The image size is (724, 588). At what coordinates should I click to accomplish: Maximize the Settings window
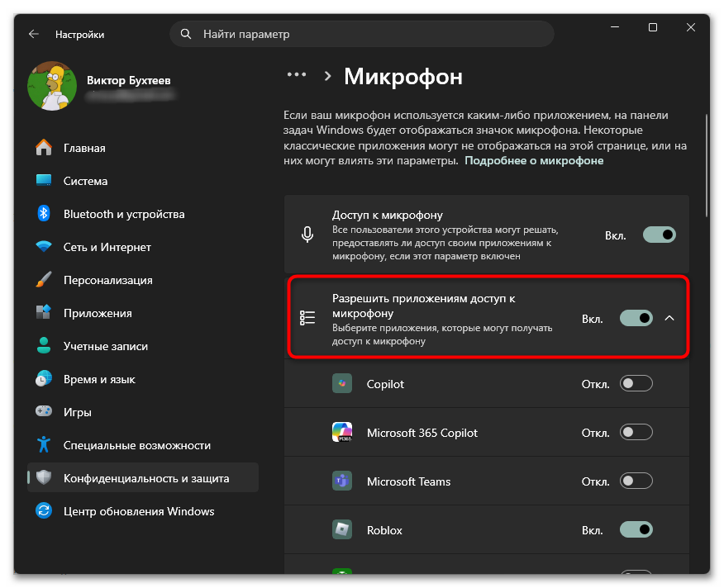pos(652,27)
